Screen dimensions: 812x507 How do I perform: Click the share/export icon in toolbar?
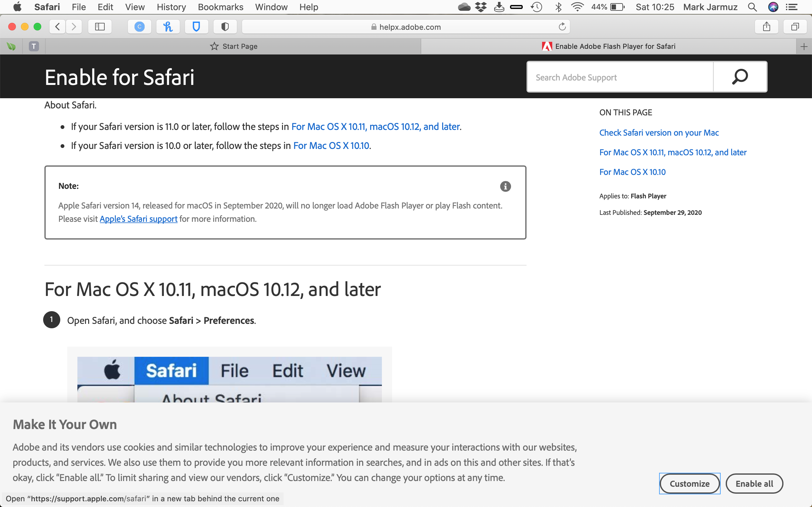point(767,27)
